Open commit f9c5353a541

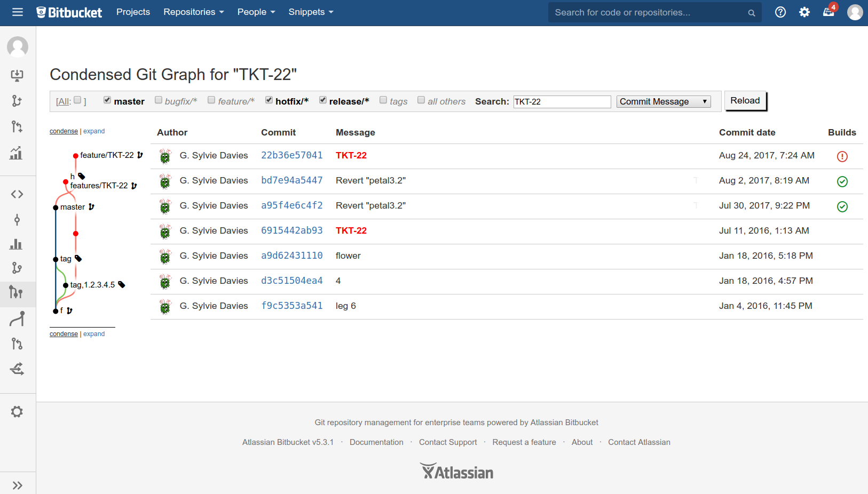(292, 306)
